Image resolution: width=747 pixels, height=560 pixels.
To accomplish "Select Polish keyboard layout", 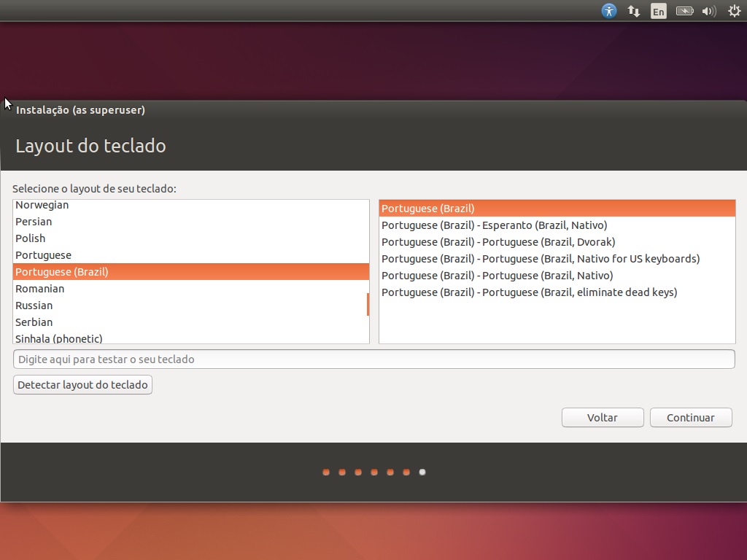I will tap(31, 238).
